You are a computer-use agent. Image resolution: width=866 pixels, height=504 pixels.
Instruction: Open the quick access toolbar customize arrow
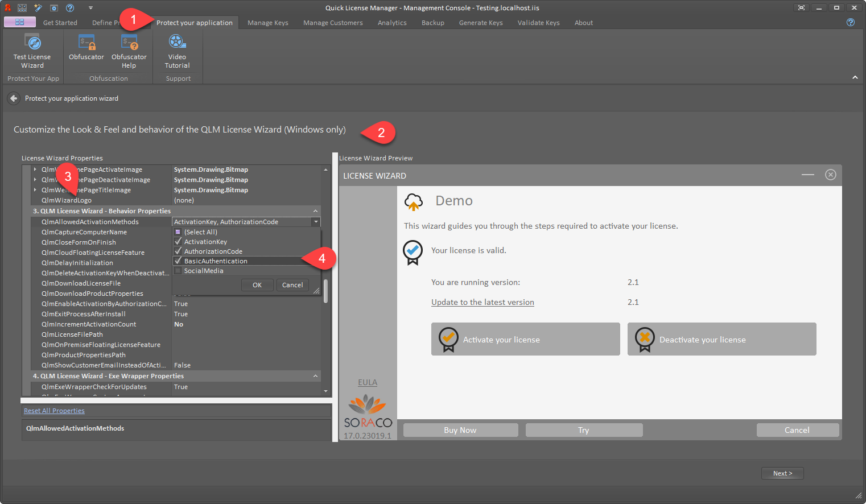(90, 8)
